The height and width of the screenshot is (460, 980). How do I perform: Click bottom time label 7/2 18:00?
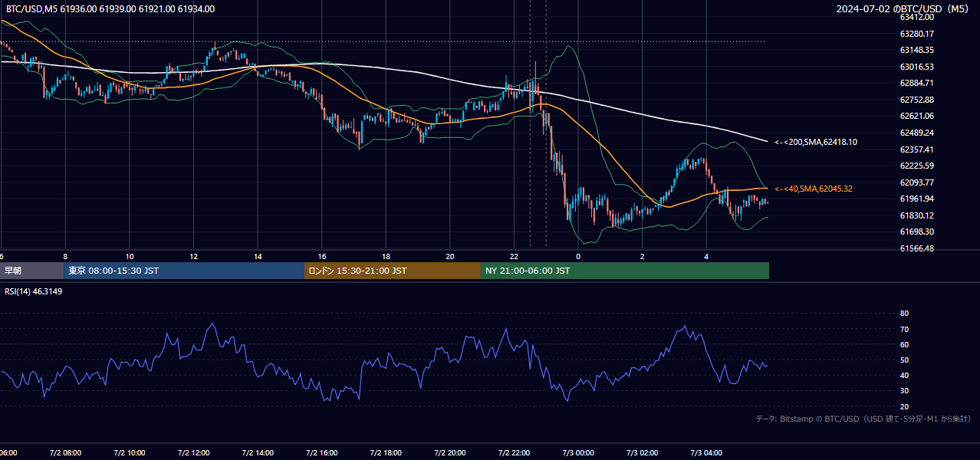coord(386,453)
